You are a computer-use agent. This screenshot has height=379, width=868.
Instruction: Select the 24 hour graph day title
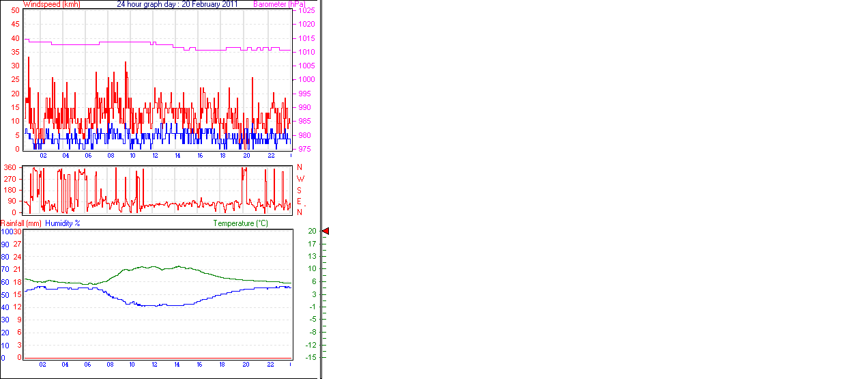(x=177, y=4)
